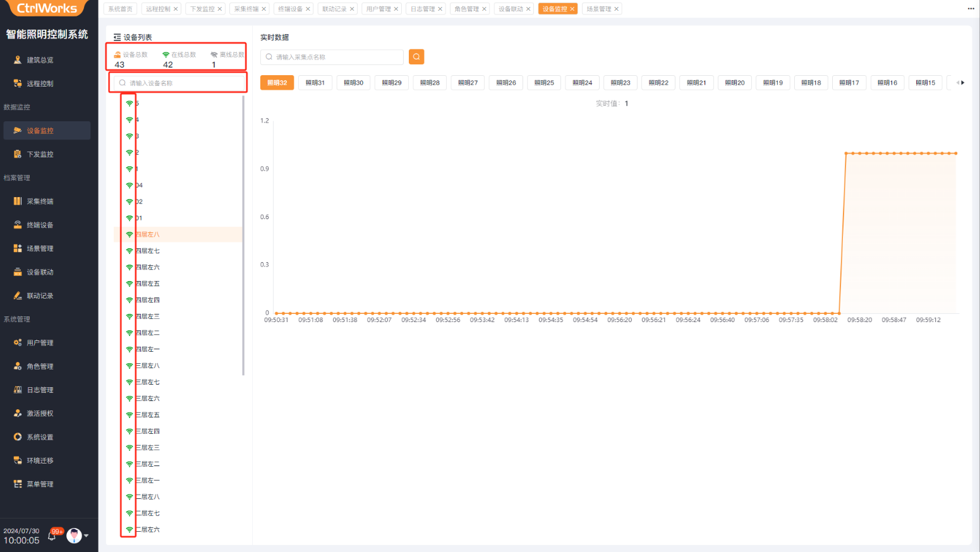Click the orange search button beside 采集点 field
980x552 pixels.
click(x=416, y=57)
